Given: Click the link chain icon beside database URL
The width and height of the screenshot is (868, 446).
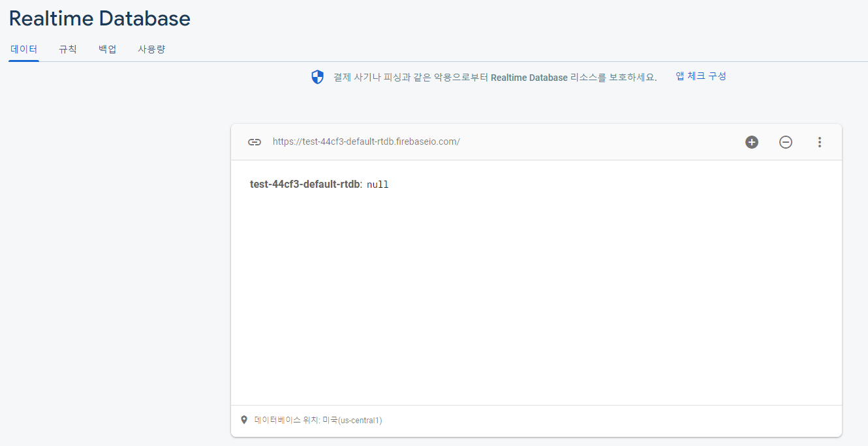Looking at the screenshot, I should tap(255, 142).
